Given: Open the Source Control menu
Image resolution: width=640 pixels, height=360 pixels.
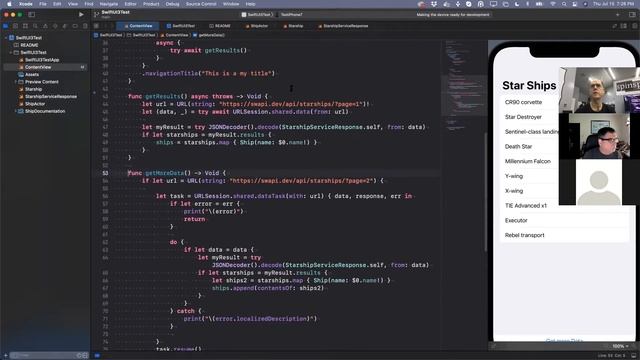Looking at the screenshot, I should pos(201,4).
